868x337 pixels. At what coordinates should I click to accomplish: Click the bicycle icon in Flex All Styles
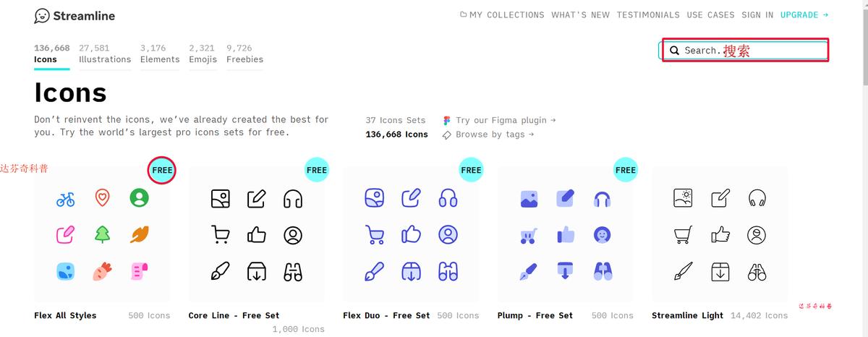pyautogui.click(x=66, y=199)
